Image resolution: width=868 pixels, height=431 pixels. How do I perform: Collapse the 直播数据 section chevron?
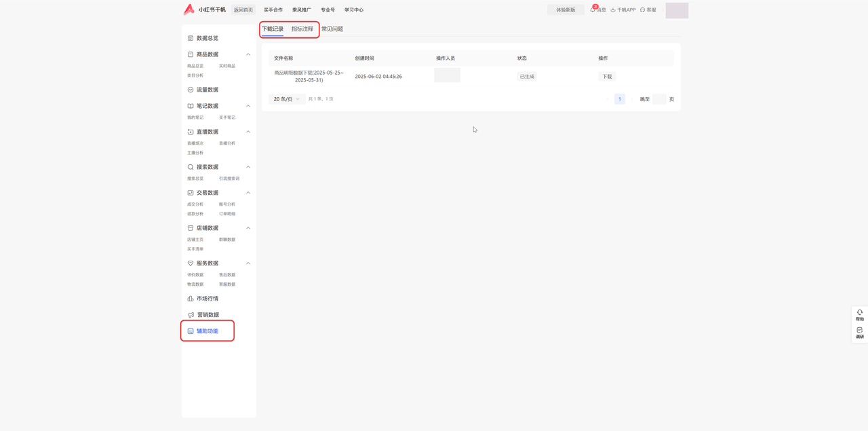pos(248,132)
